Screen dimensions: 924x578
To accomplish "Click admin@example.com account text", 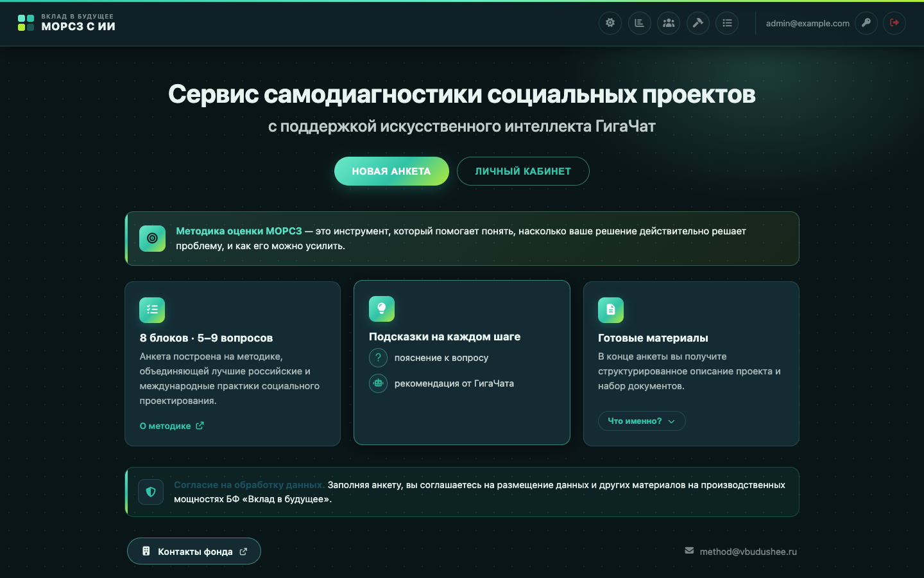I will (x=807, y=23).
